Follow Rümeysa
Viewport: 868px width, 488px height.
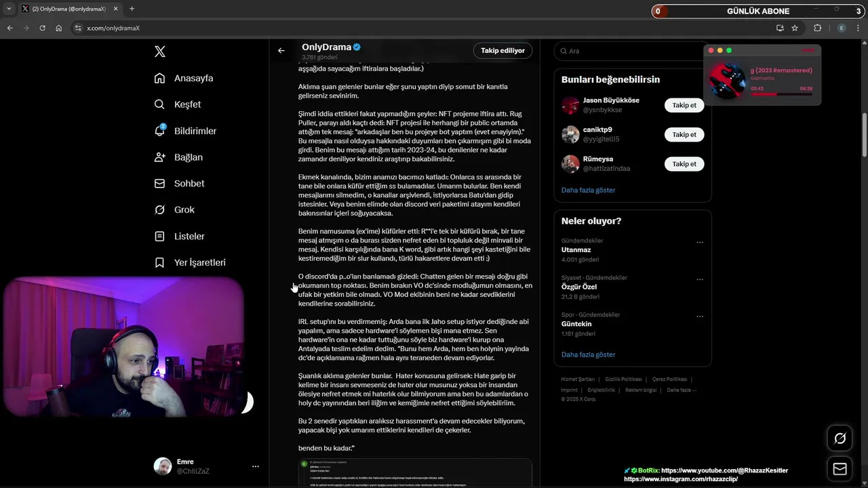click(x=684, y=164)
